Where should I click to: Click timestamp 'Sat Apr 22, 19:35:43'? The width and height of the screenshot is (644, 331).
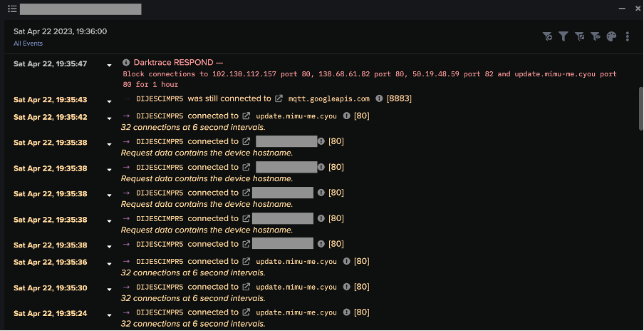click(50, 100)
